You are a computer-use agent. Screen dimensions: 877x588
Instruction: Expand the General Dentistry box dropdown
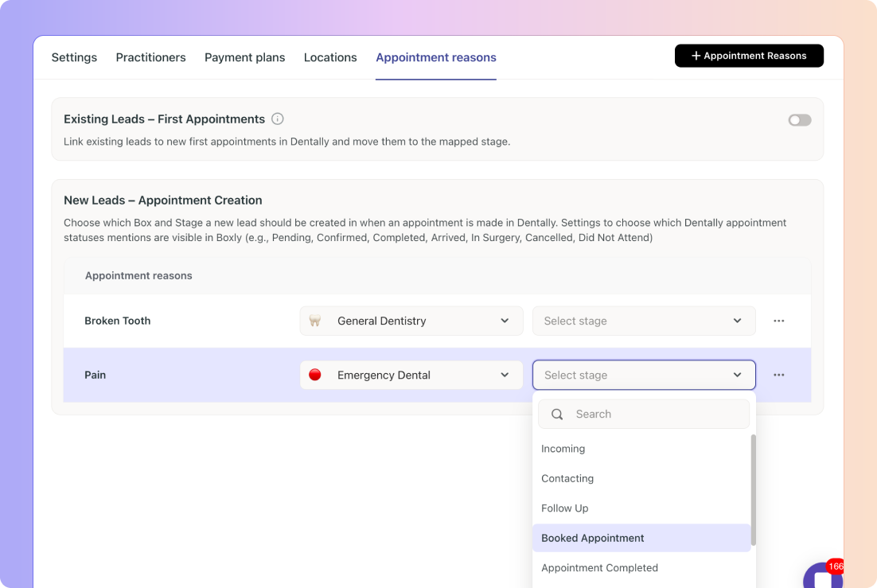pos(504,321)
